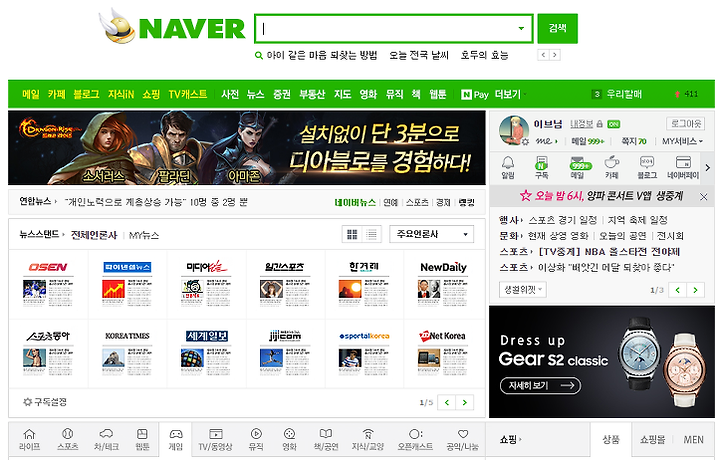Click the 디아블로 game banner ad
This screenshot has height=460, width=720.
pos(247,147)
